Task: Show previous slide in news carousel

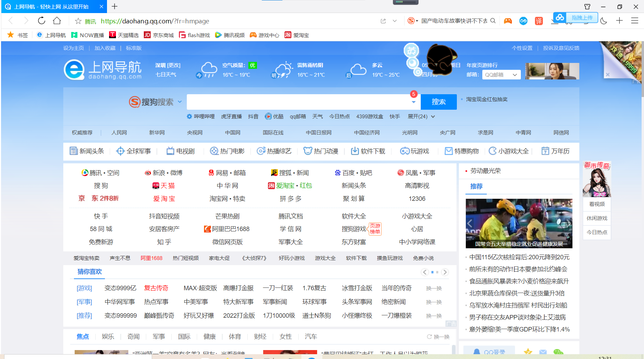Action: click(470, 223)
